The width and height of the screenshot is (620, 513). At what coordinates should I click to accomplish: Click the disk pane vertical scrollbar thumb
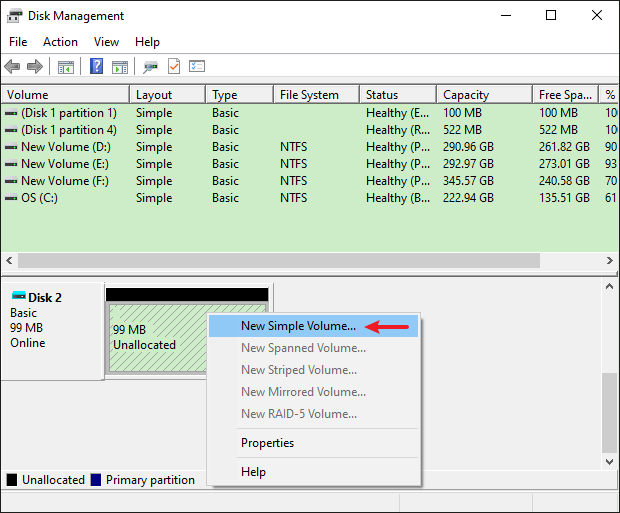[x=610, y=413]
